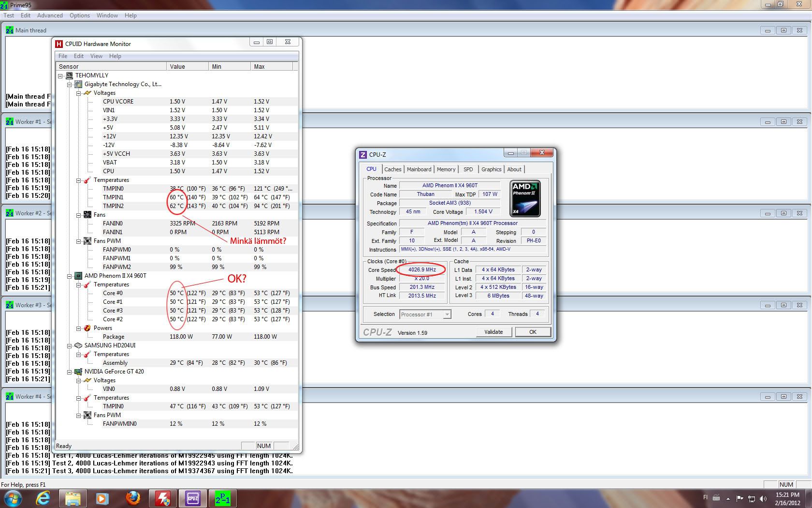Image resolution: width=812 pixels, height=508 pixels.
Task: Collapse the AMD Powers group
Action: (x=78, y=328)
